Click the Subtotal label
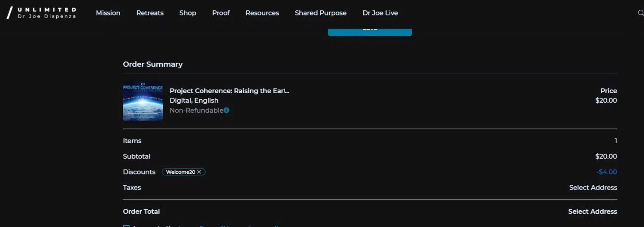Screen dimensions: 644x227 pyautogui.click(x=137, y=156)
